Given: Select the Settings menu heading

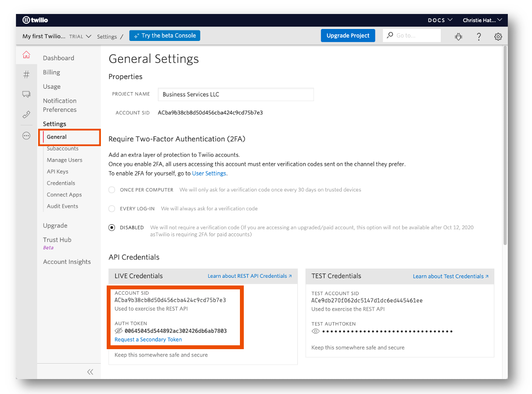Looking at the screenshot, I should [x=54, y=124].
